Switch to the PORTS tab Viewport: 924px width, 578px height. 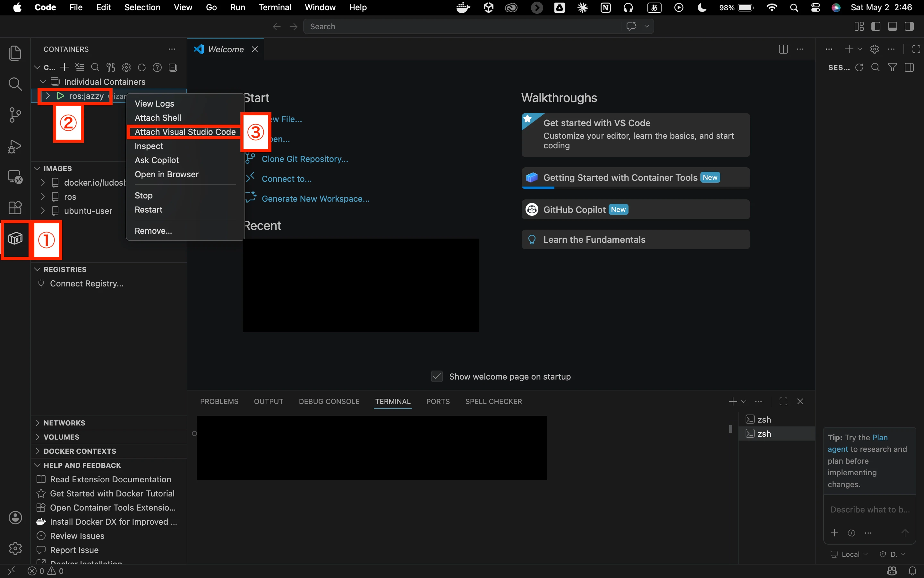point(438,401)
